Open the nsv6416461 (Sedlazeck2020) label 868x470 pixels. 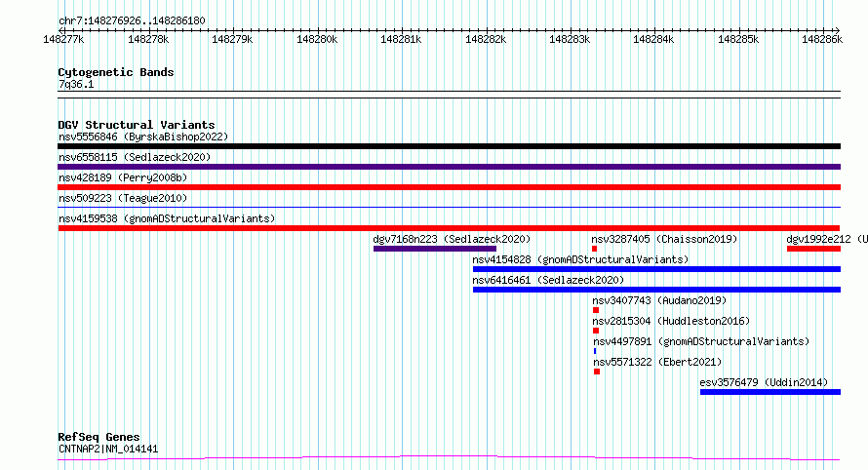(548, 280)
